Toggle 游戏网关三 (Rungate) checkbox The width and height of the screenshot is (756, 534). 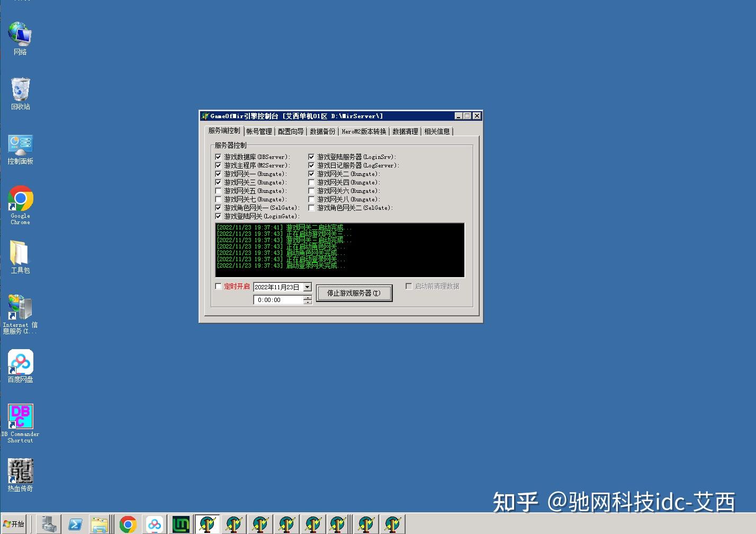[218, 182]
